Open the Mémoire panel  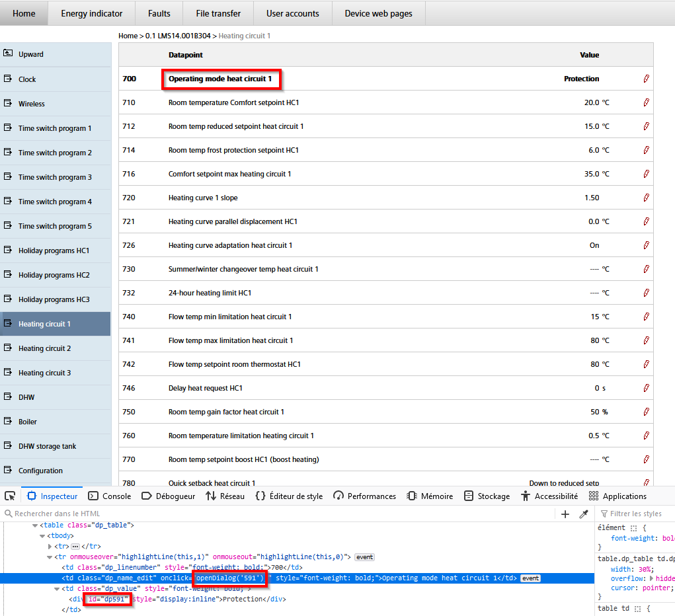(430, 496)
